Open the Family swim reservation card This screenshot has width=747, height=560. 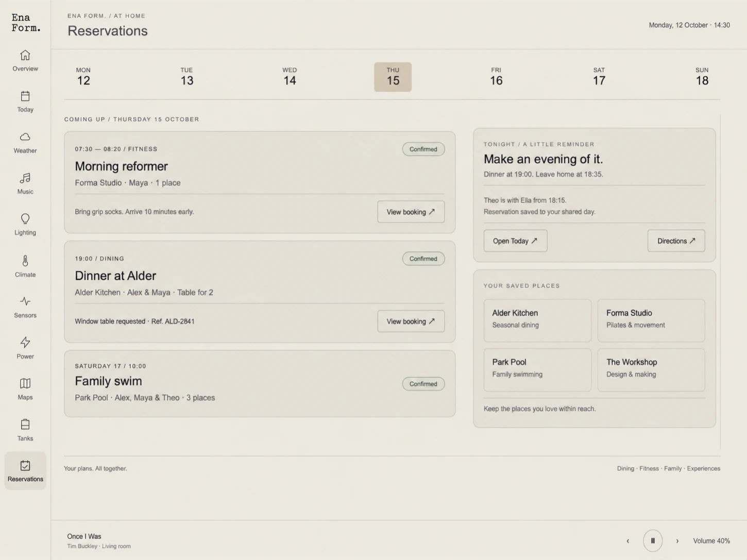click(260, 384)
